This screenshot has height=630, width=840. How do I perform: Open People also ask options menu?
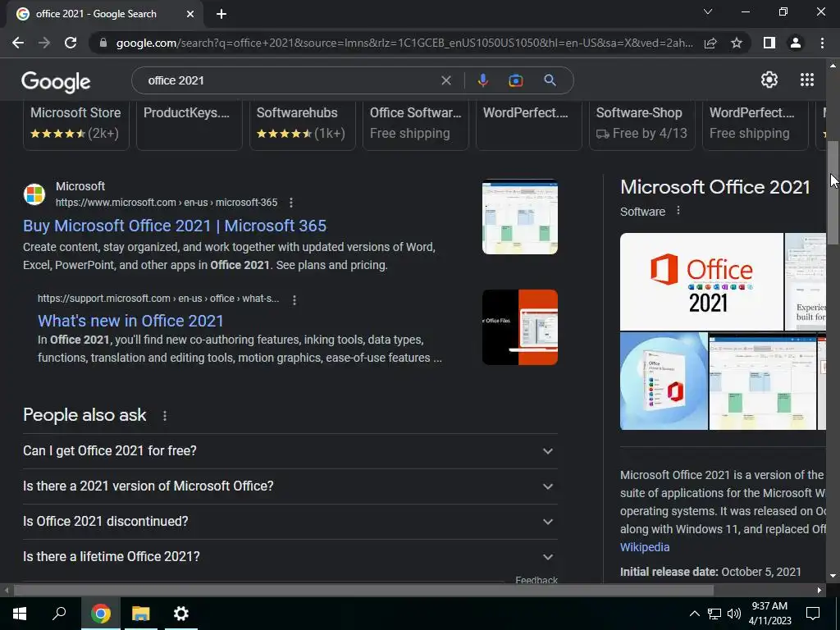click(164, 416)
